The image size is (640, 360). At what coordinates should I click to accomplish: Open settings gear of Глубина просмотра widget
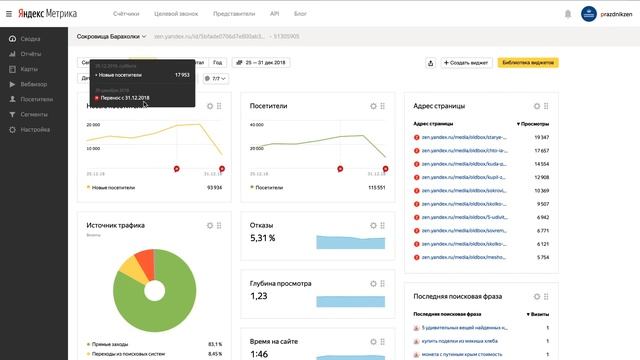pyautogui.click(x=373, y=284)
